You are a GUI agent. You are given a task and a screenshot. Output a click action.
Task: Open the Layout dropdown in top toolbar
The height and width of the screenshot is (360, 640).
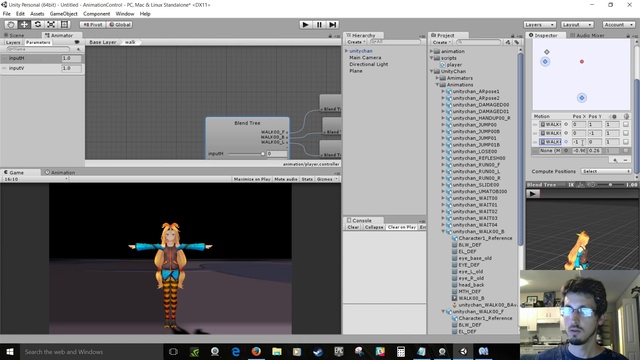click(x=577, y=25)
